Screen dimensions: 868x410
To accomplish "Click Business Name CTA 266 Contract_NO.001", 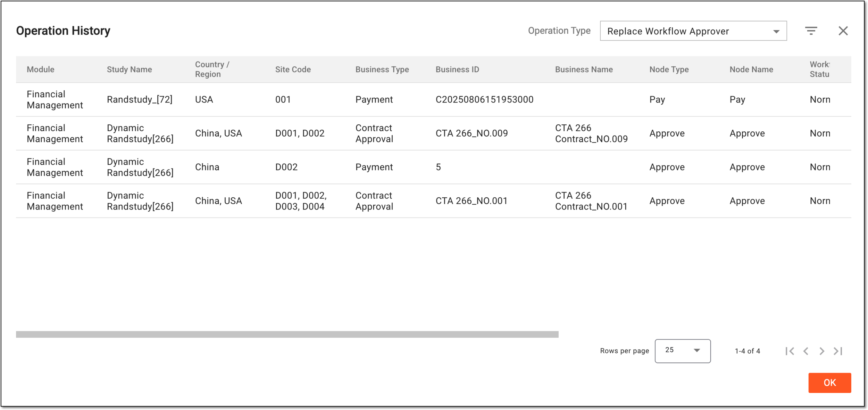I will coord(591,201).
